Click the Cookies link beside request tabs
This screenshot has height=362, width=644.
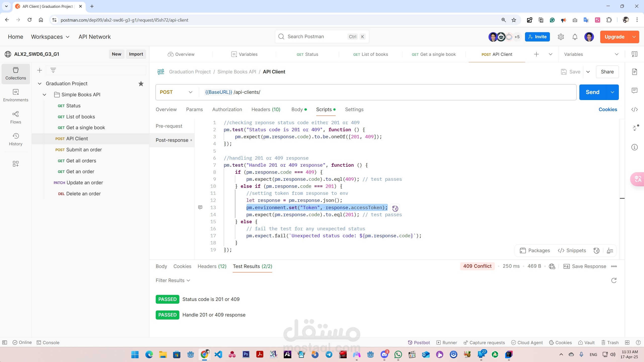click(608, 109)
